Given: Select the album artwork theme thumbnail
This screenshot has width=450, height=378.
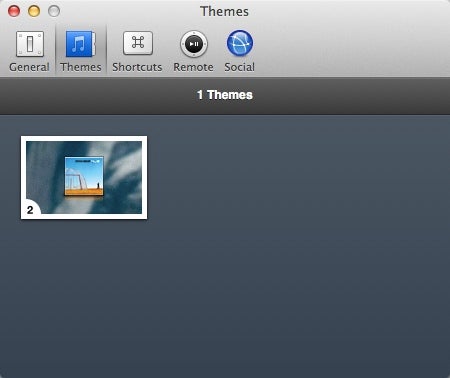Looking at the screenshot, I should [84, 177].
